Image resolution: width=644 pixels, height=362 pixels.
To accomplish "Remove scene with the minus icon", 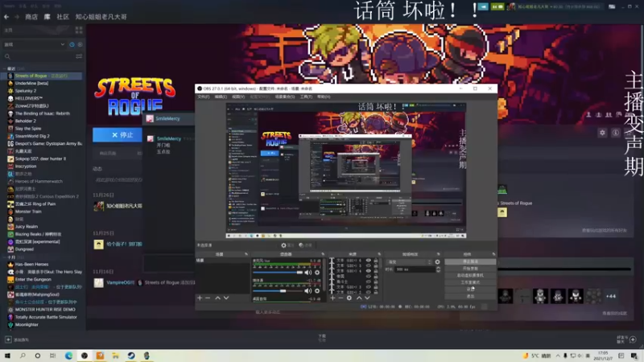I will [x=208, y=298].
